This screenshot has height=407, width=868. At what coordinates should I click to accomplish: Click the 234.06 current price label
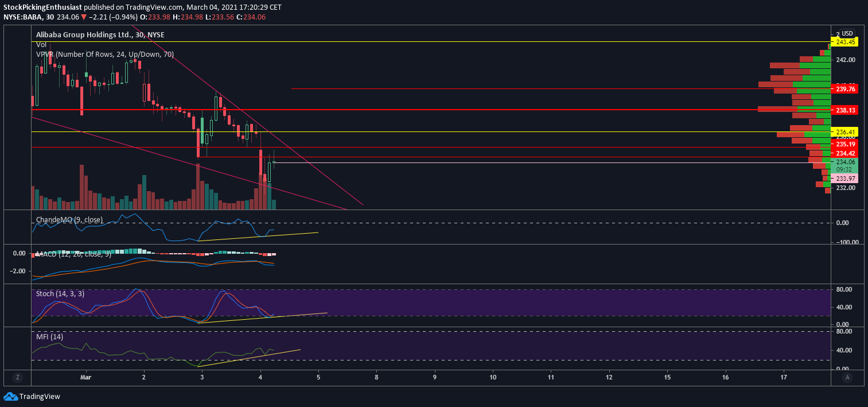point(846,162)
